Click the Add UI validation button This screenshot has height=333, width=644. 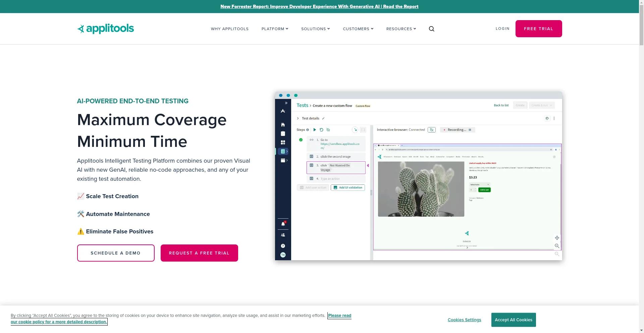click(x=348, y=188)
